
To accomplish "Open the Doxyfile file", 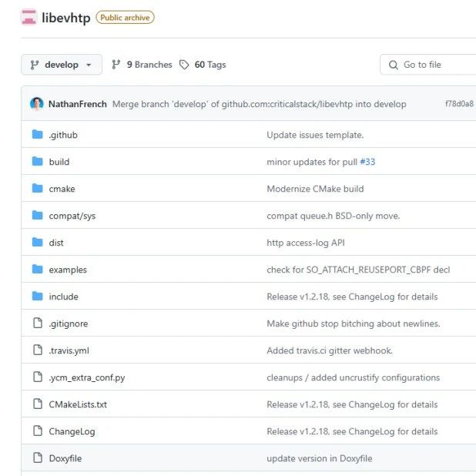I will (x=65, y=458).
